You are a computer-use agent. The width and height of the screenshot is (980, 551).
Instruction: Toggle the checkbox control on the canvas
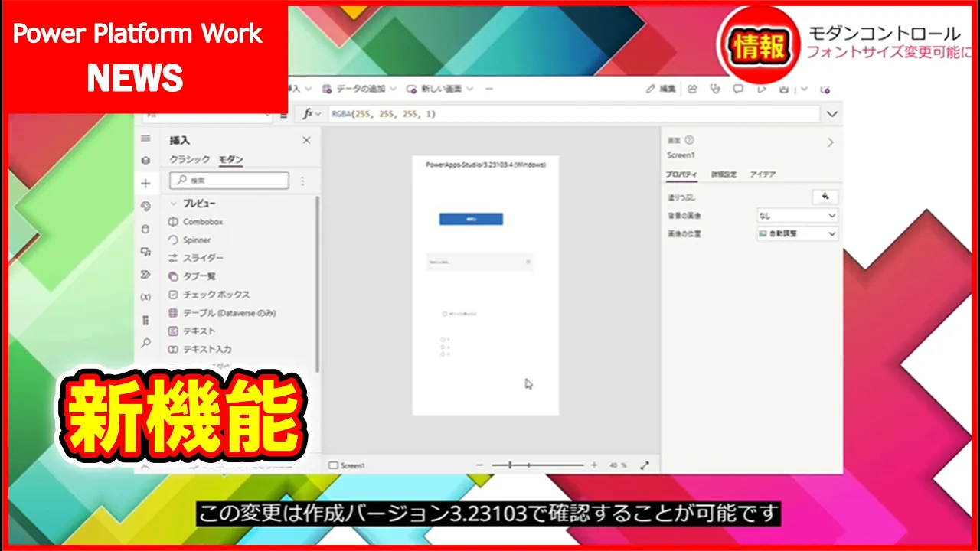(460, 314)
